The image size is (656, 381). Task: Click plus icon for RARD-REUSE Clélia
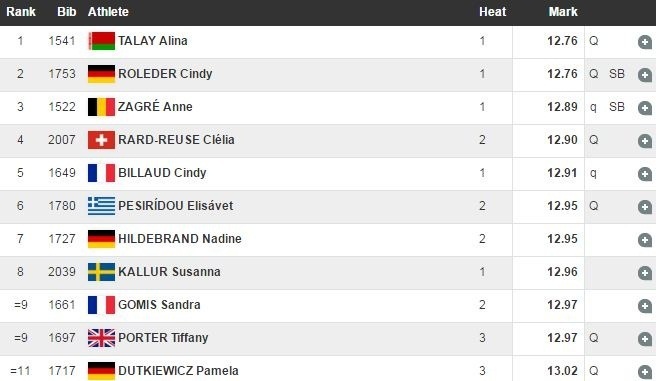(645, 141)
